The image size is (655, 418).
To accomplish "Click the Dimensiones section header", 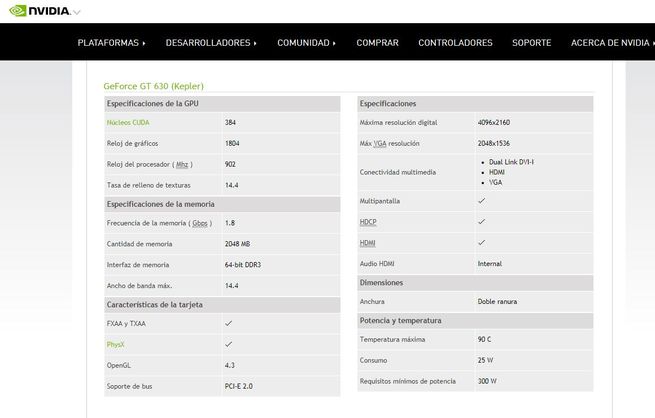I will click(475, 283).
